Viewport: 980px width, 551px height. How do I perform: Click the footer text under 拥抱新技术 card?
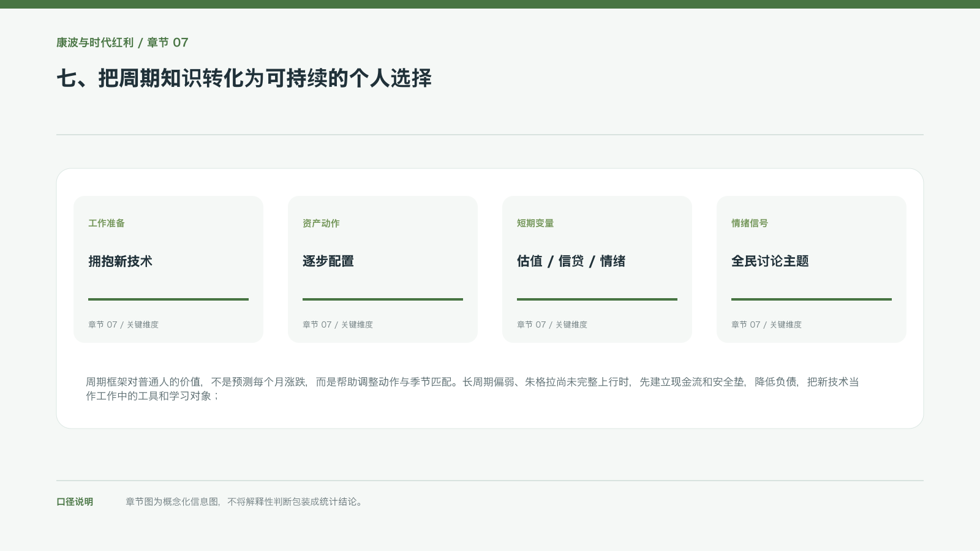123,324
